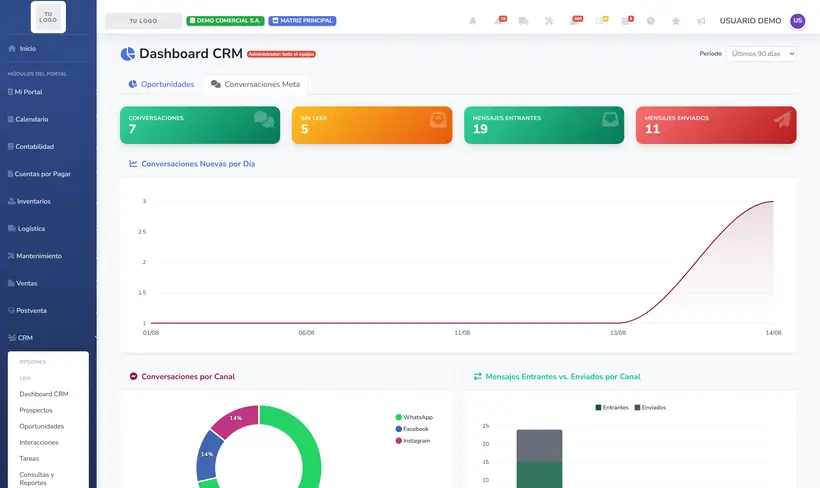This screenshot has width=820, height=488.
Task: Click the Conversaciones 7 stat card
Action: coord(200,125)
